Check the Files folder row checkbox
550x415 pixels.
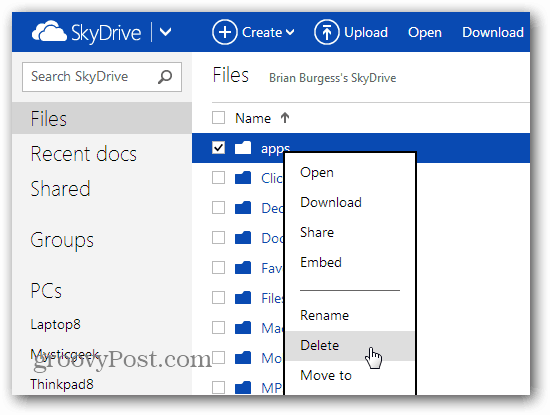pos(219,298)
